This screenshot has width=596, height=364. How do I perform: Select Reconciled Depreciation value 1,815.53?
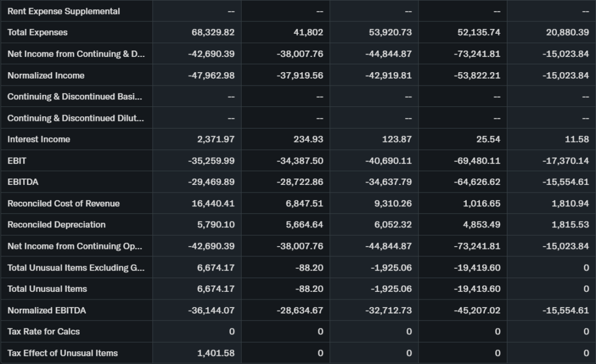pyautogui.click(x=567, y=225)
